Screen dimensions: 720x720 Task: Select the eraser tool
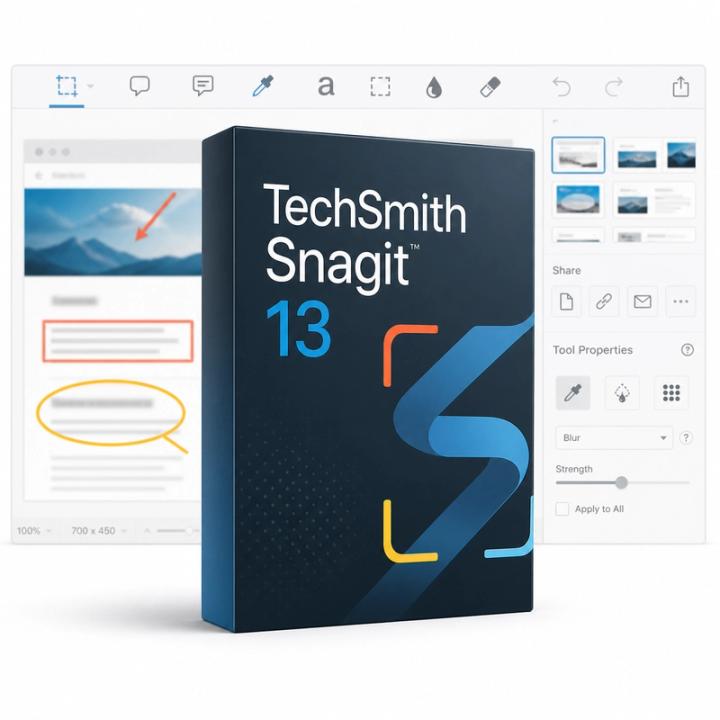490,87
